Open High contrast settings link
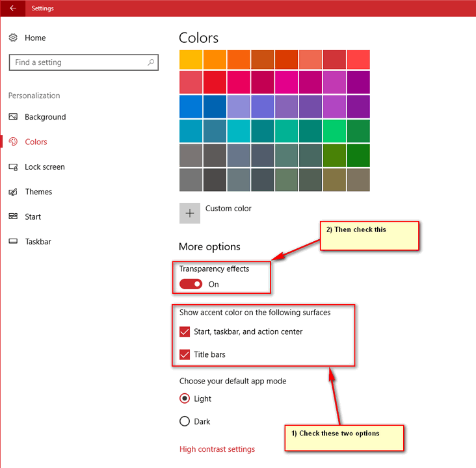476x468 pixels. [x=217, y=449]
